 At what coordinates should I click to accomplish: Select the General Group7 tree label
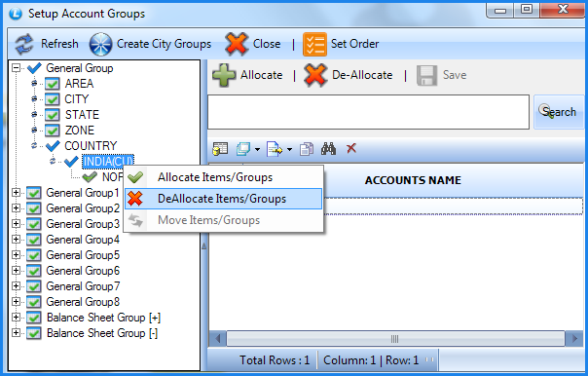click(83, 286)
